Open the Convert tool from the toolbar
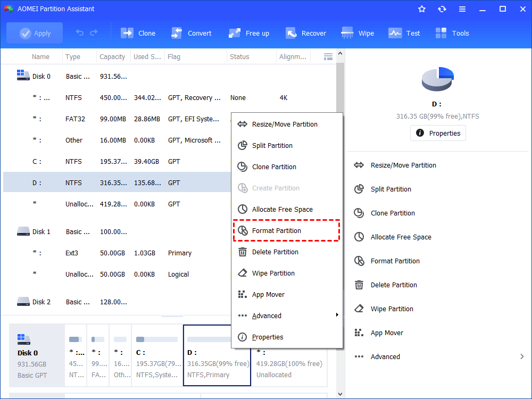532x399 pixels. point(192,33)
